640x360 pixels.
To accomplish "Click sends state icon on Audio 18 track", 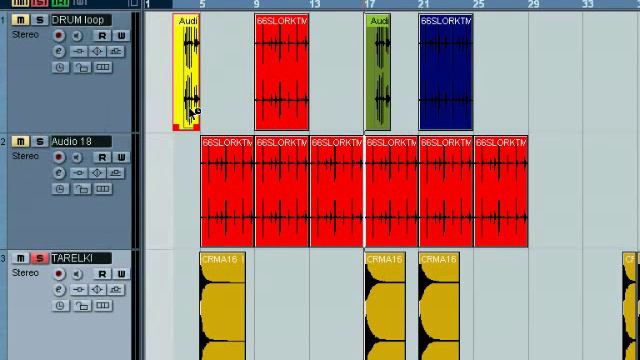I will pos(116,173).
